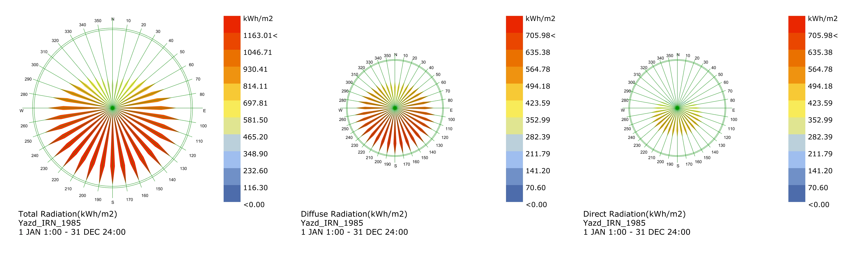868x256 pixels.
Task: Select the 60 label on Direct Radiation rose
Action: click(x=726, y=82)
